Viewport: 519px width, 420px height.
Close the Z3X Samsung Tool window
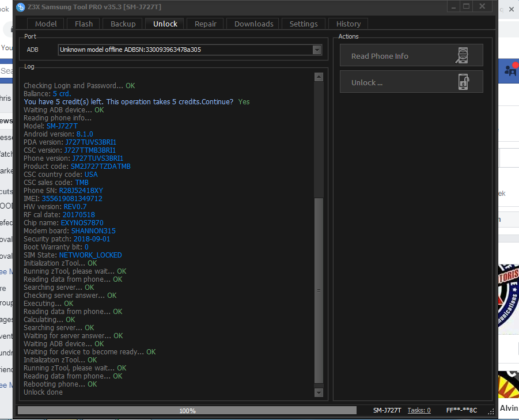(x=482, y=6)
